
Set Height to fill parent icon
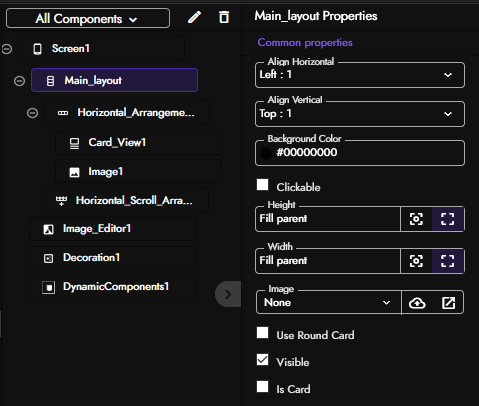[448, 219]
